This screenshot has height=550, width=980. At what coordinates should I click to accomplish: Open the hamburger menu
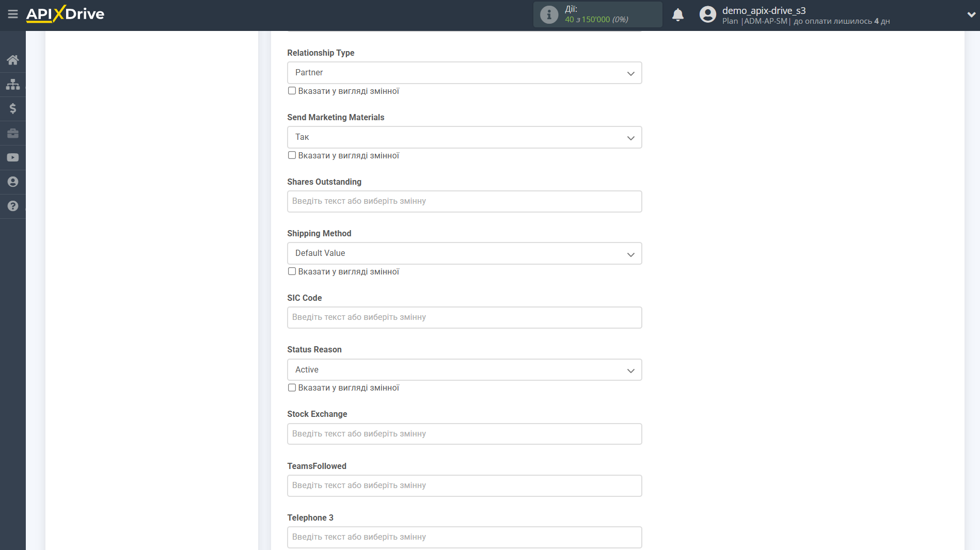pyautogui.click(x=13, y=14)
